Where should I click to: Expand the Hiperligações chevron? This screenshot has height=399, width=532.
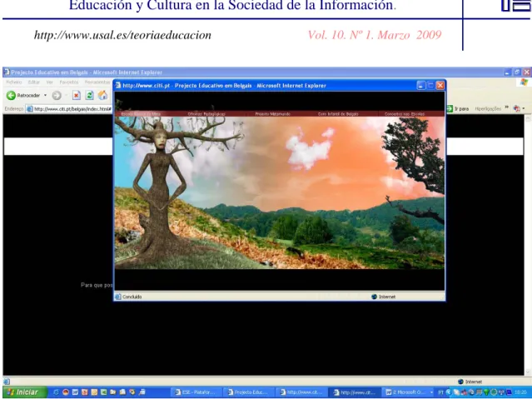tap(506, 107)
